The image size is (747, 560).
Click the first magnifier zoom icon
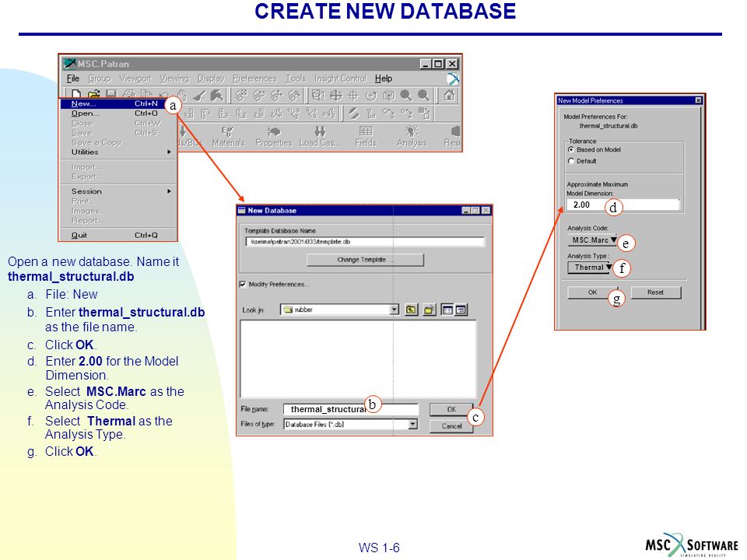point(406,96)
